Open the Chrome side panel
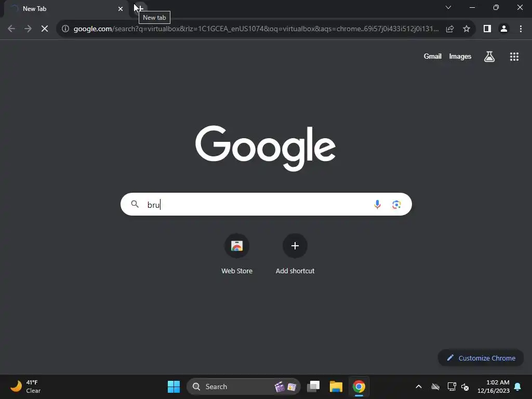 pos(487,29)
